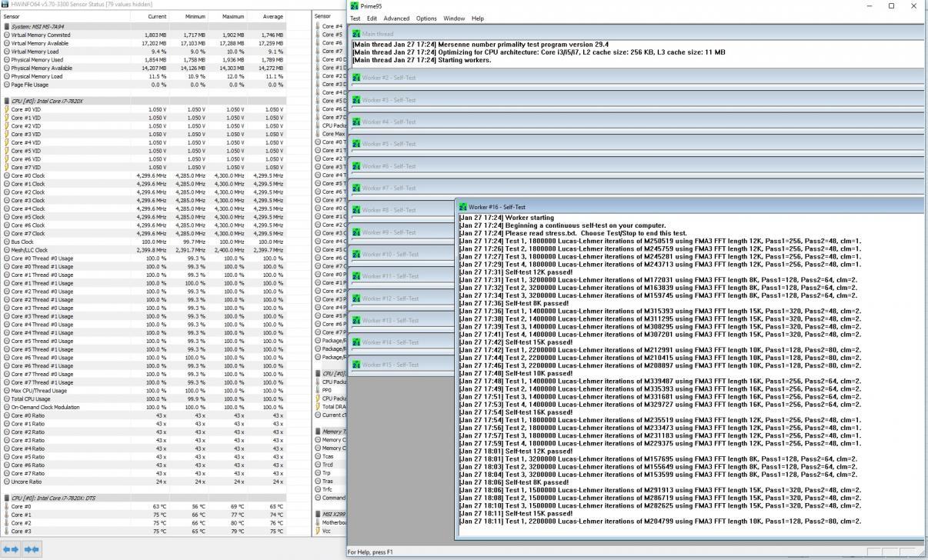Select the Bus Clock sensor row
928x560 pixels.
(143, 242)
